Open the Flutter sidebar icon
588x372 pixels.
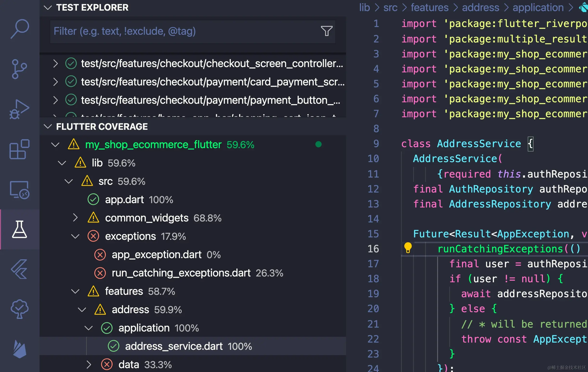(19, 269)
